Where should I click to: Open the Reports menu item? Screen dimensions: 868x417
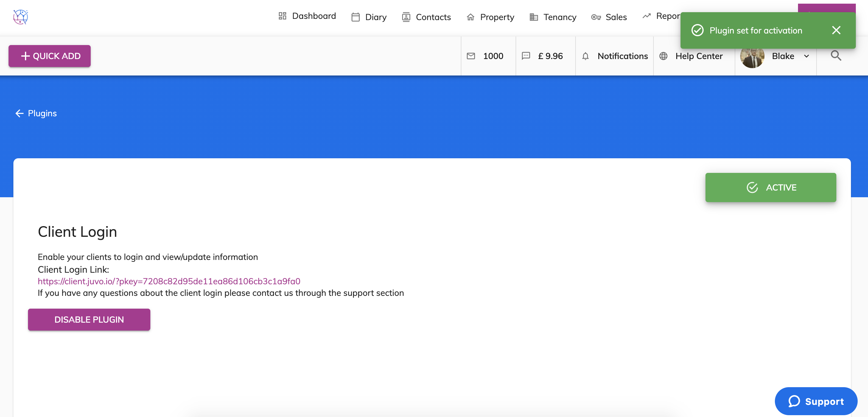click(669, 16)
